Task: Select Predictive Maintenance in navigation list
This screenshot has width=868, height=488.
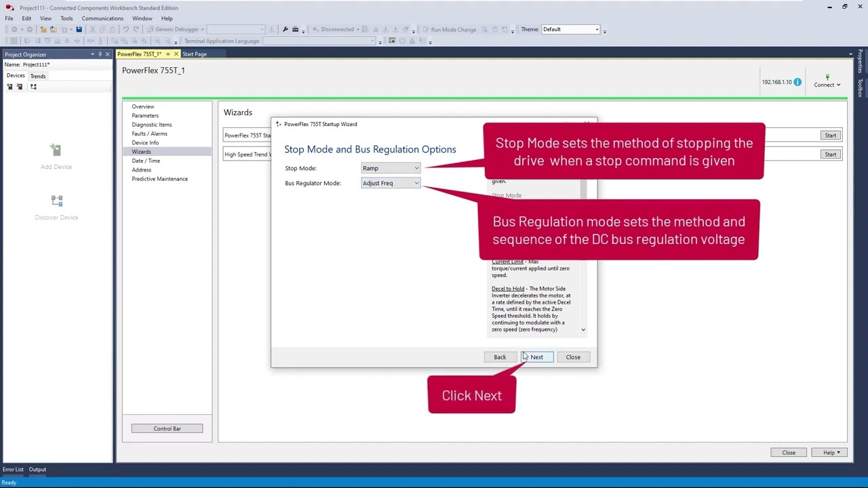Action: tap(159, 179)
